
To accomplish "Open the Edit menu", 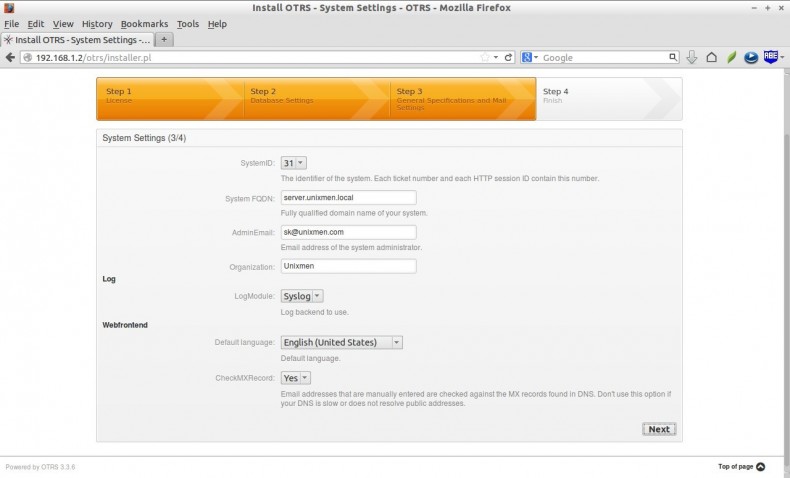I will point(35,24).
